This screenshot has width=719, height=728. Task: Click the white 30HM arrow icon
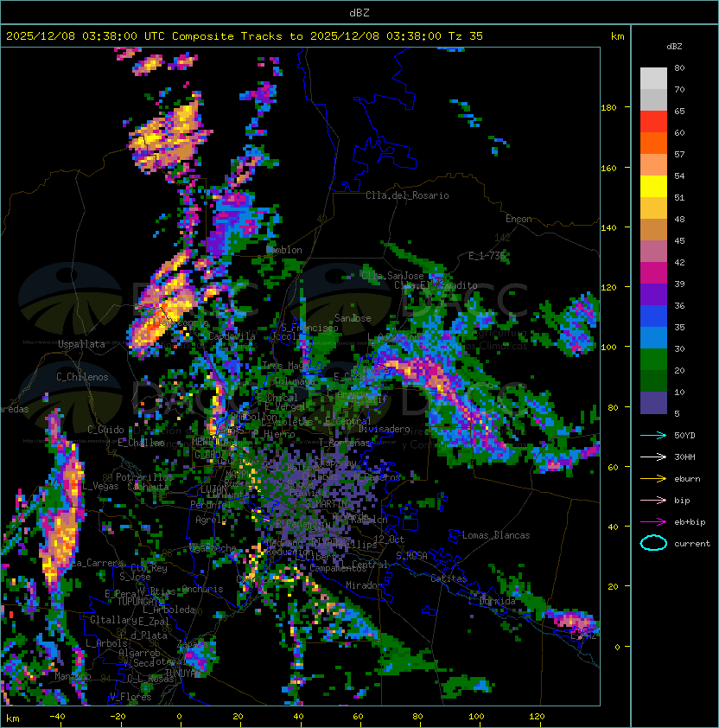pyautogui.click(x=653, y=457)
